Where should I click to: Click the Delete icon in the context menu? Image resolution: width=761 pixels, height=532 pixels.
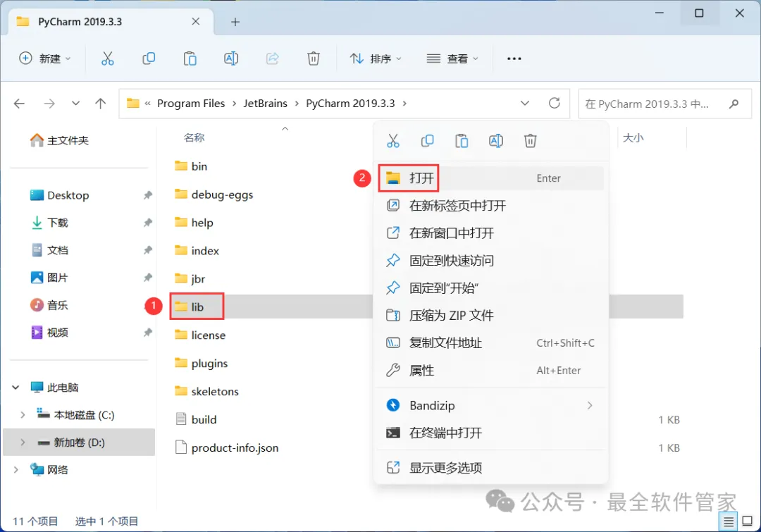[x=530, y=141]
